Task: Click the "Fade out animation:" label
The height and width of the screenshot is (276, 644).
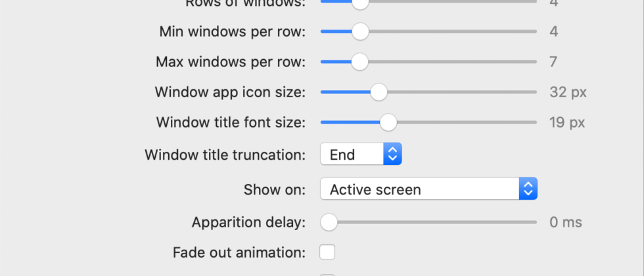Action: click(239, 252)
